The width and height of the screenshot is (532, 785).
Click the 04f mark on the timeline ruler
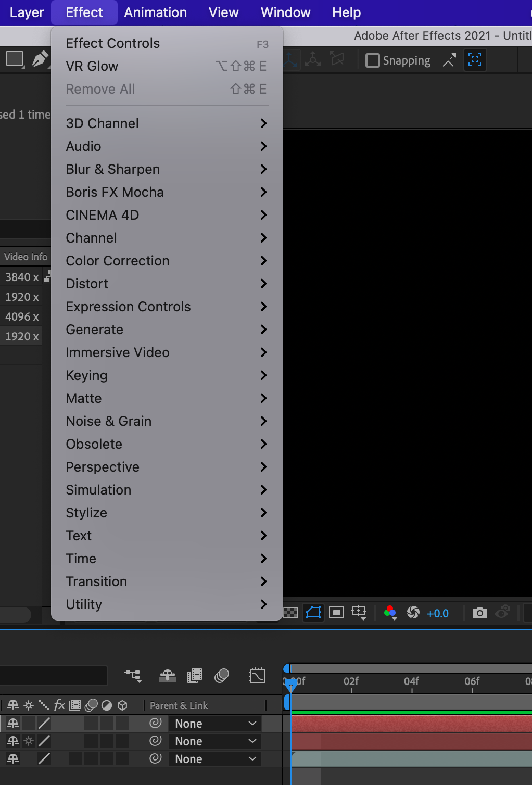point(411,682)
